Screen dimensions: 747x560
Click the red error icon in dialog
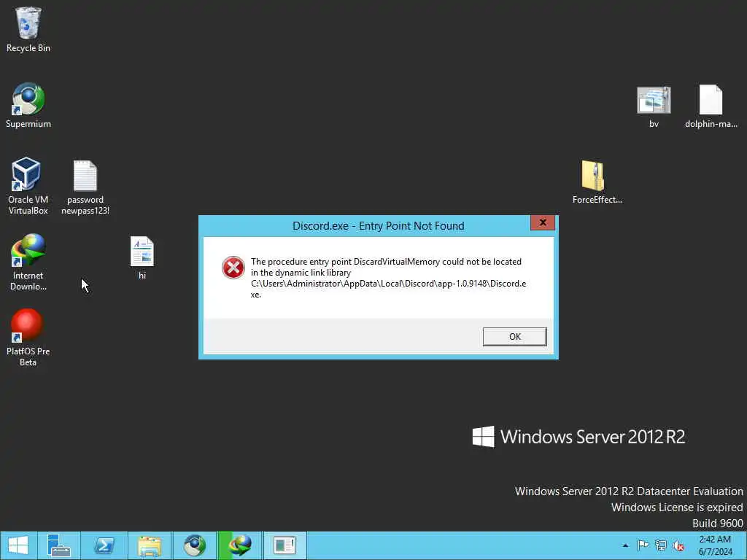233,268
